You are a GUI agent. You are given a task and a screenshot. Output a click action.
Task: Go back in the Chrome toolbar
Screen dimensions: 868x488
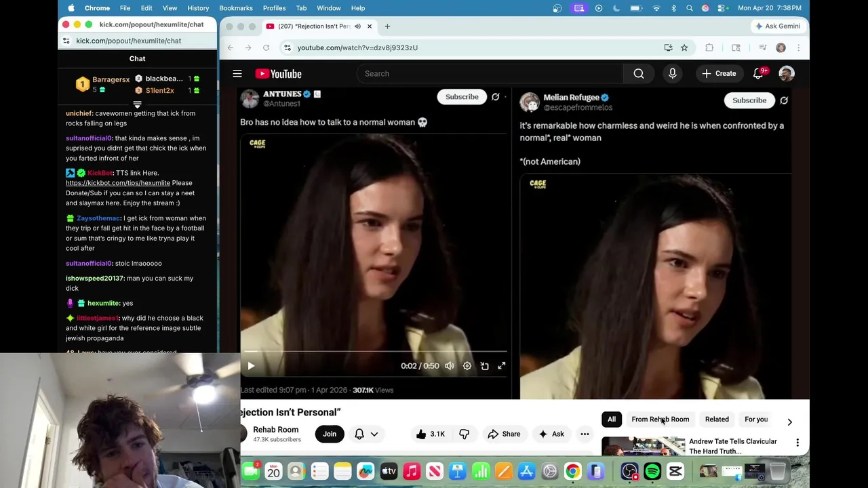231,47
